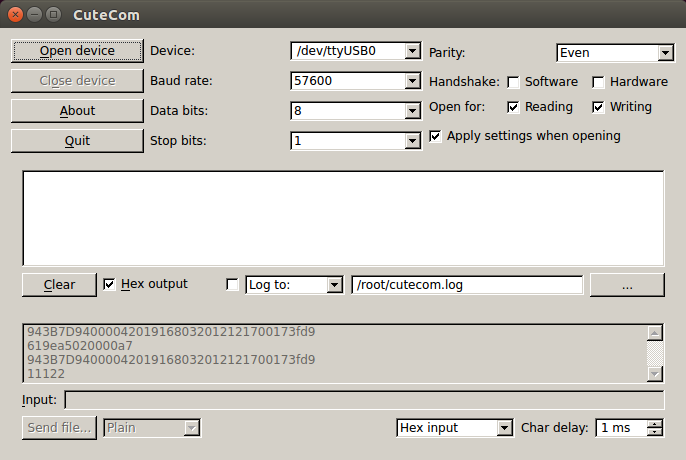Viewport: 686px width, 460px height.
Task: Open the Parity dropdown showing Even
Action: (615, 53)
